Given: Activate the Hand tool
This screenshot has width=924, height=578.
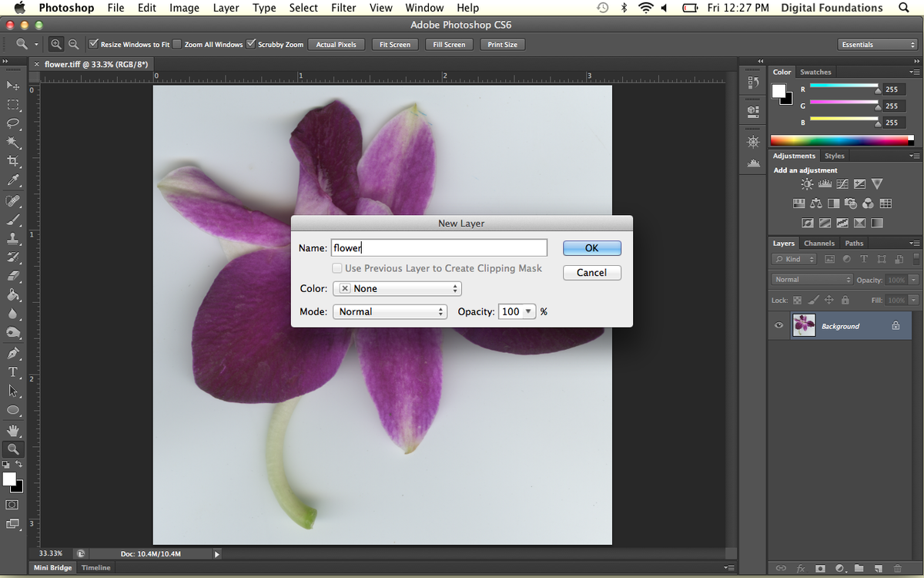Looking at the screenshot, I should (13, 430).
